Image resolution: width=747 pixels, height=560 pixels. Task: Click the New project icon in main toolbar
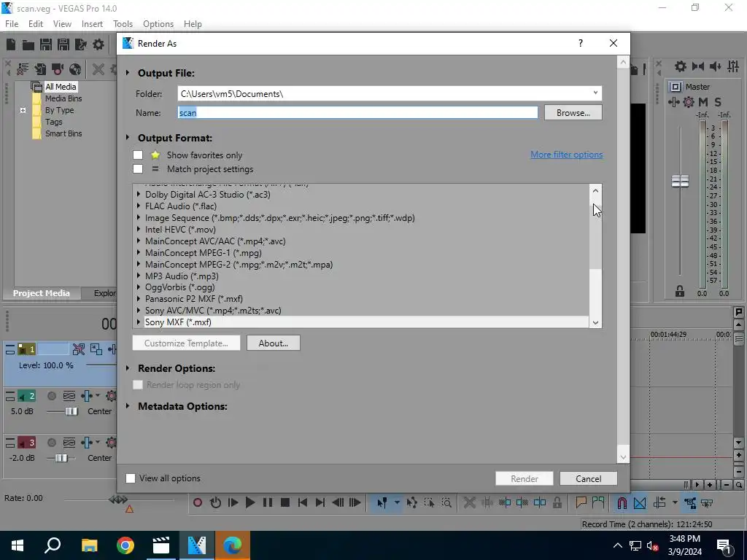pos(11,44)
